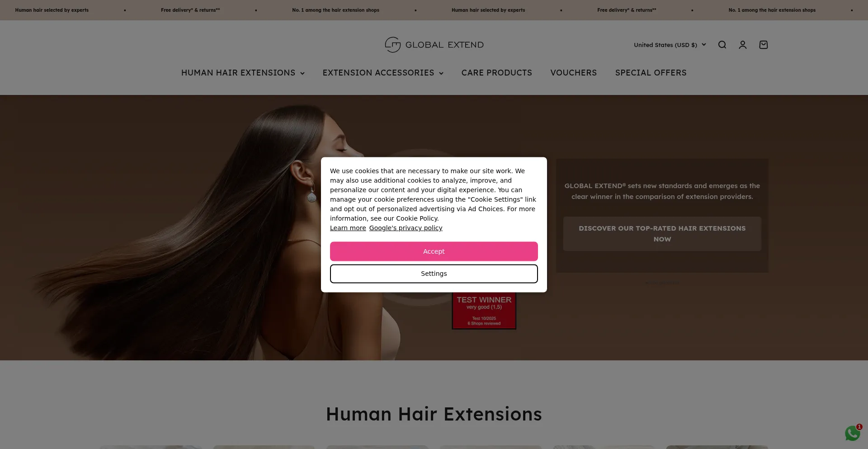Open the WhatsApp chat bubble
Screen dimensions: 868x449
(853, 433)
